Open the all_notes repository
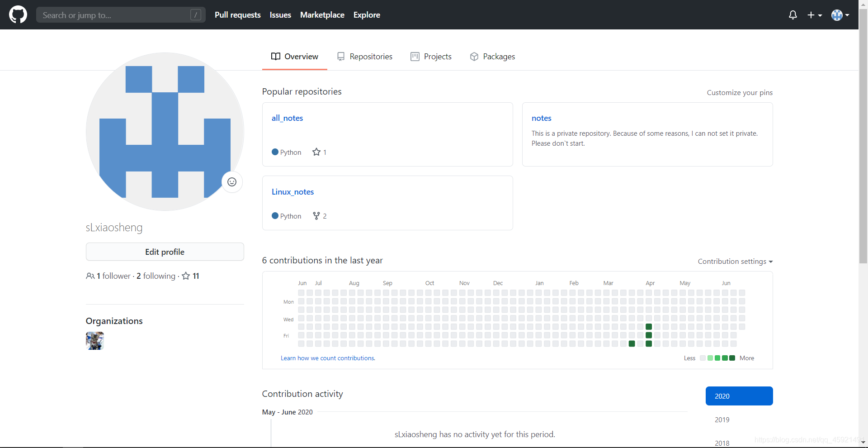 pyautogui.click(x=287, y=118)
